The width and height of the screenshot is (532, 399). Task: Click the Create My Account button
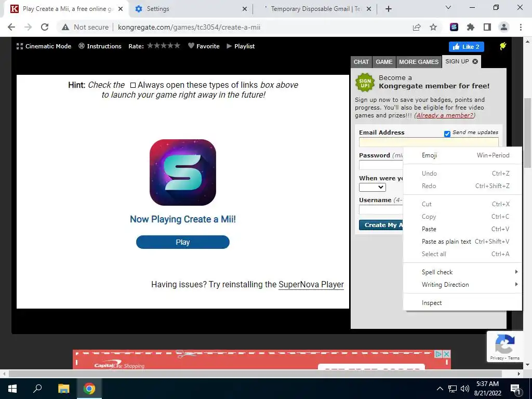[x=381, y=225]
